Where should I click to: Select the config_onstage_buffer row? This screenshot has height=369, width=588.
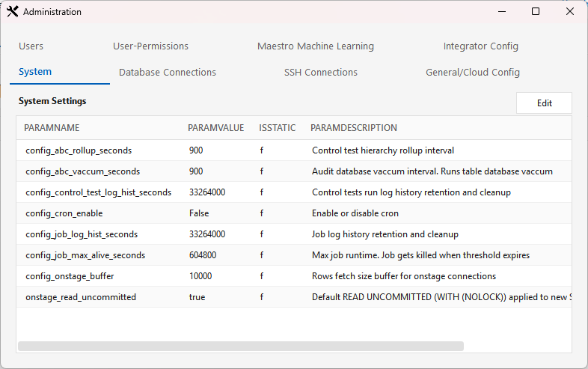294,276
